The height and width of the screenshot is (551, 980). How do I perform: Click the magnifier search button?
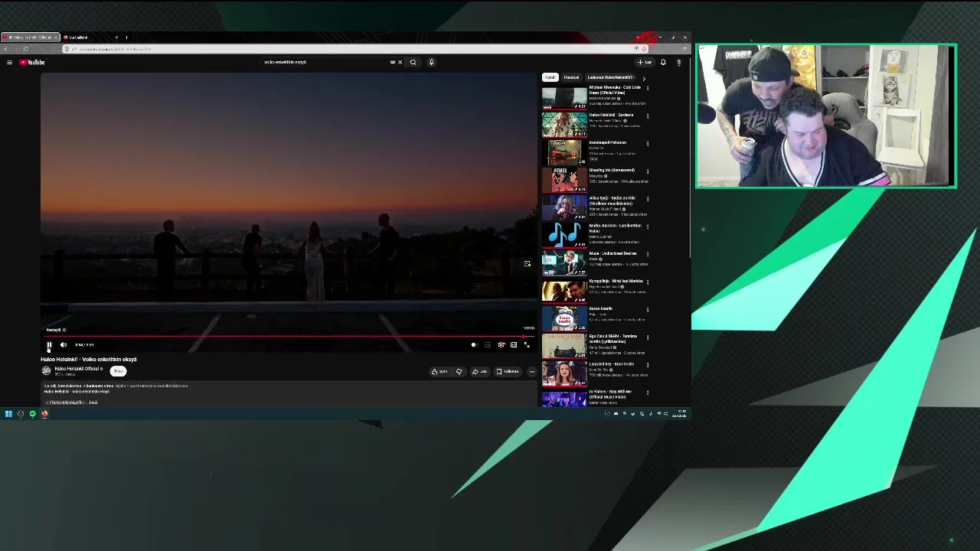click(x=413, y=62)
